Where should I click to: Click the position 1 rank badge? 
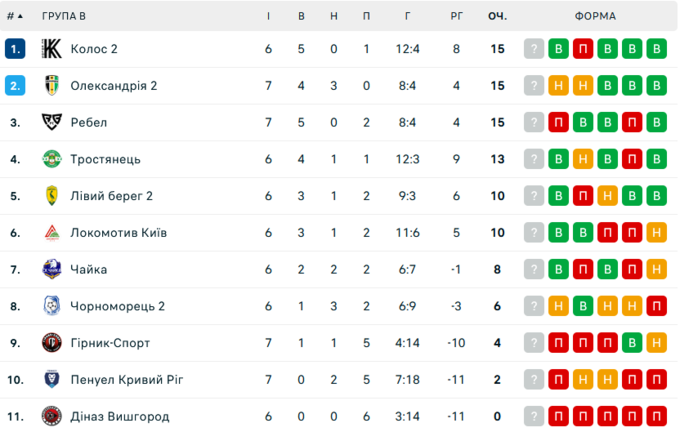[x=14, y=49]
